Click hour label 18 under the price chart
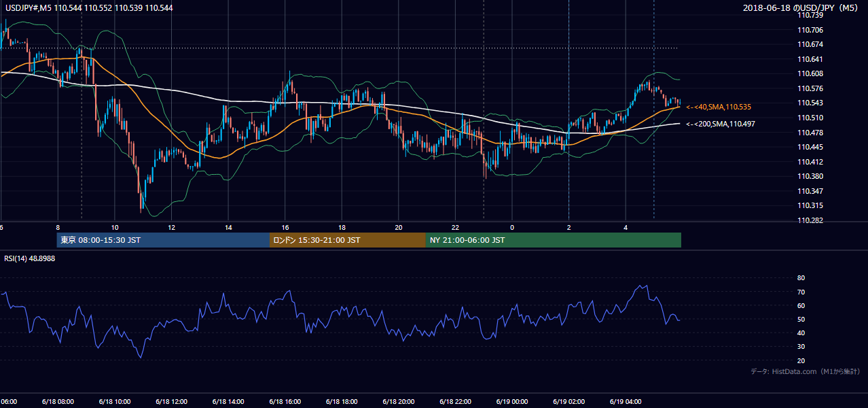The image size is (868, 408). (x=342, y=227)
